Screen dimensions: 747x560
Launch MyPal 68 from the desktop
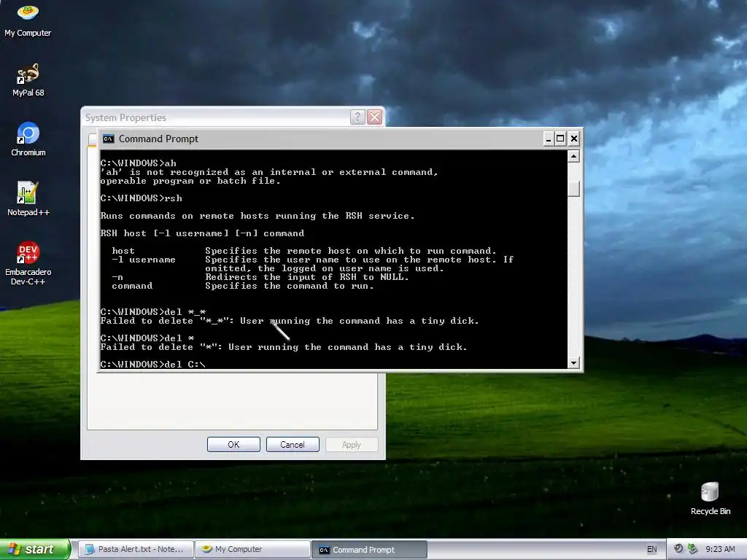click(x=28, y=80)
